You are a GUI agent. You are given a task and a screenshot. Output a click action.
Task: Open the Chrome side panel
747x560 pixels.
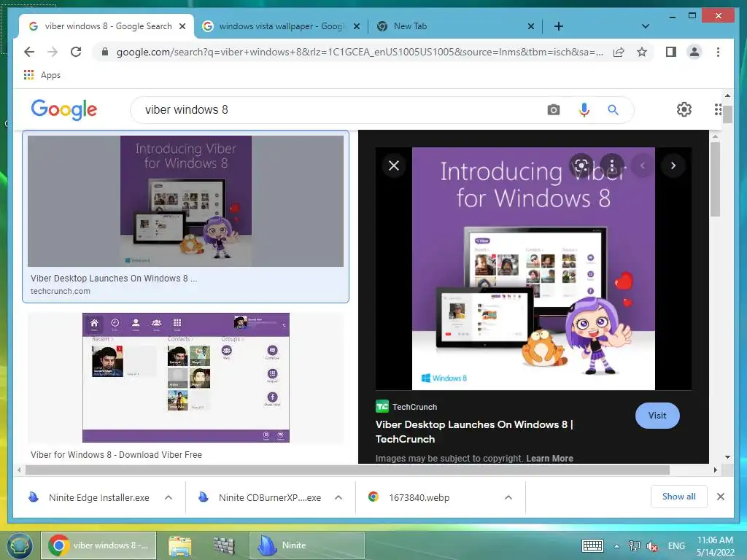click(671, 52)
